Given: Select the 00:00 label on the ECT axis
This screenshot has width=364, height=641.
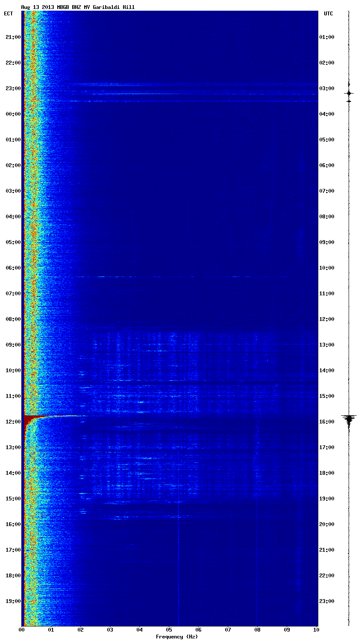Looking at the screenshot, I should click(x=13, y=114).
